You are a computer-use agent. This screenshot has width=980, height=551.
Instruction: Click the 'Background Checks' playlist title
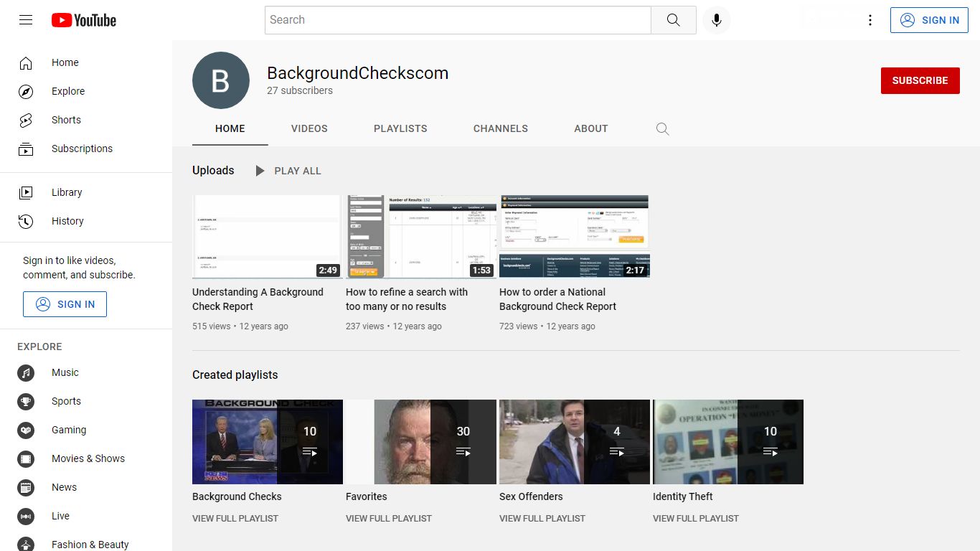click(x=237, y=496)
